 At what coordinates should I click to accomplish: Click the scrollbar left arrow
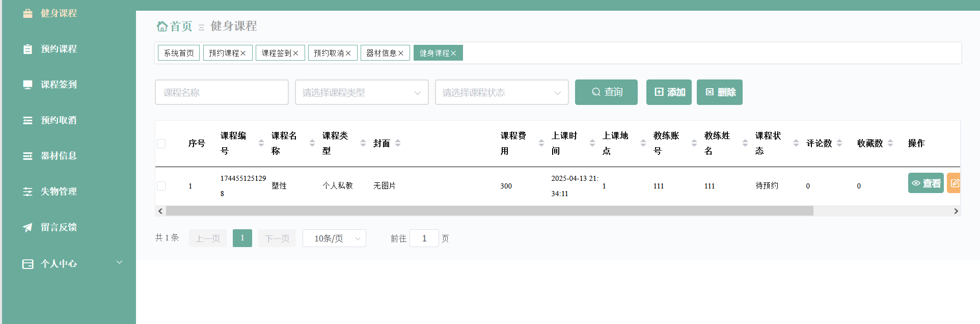[x=160, y=211]
